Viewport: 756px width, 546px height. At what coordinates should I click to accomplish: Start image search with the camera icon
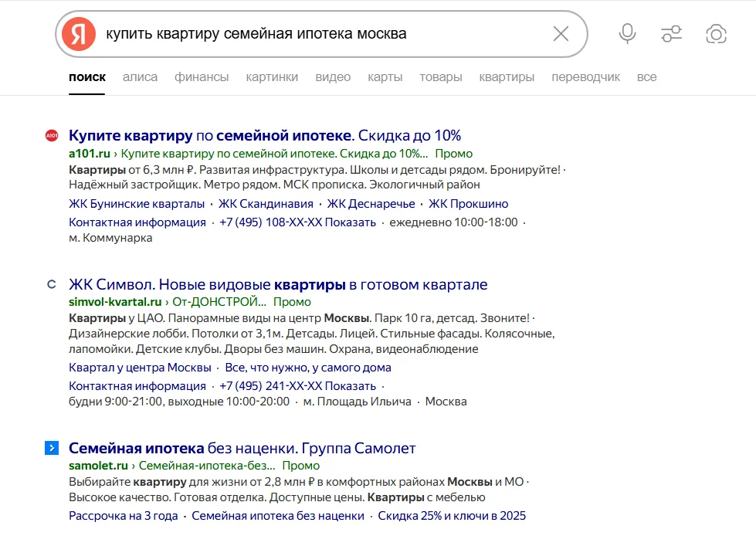click(x=717, y=33)
